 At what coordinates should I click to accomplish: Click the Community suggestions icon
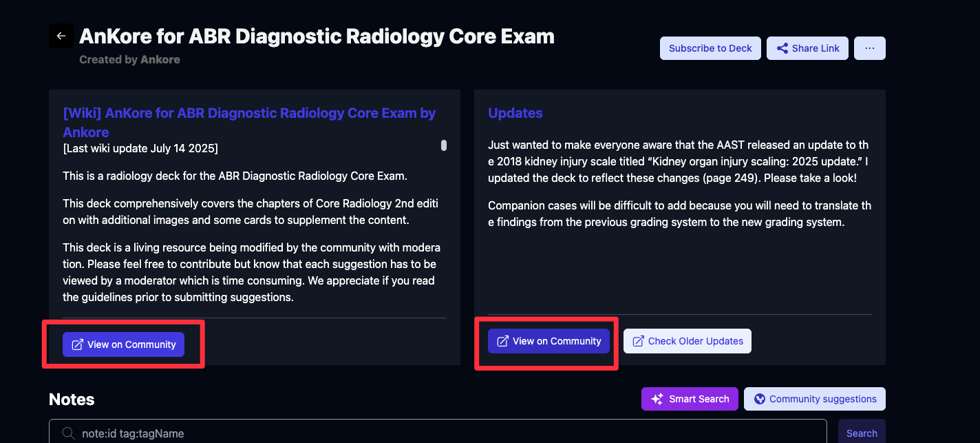[760, 399]
